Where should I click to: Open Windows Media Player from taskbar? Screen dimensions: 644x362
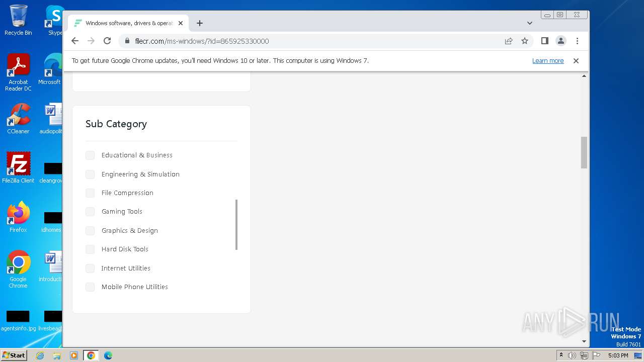pyautogui.click(x=74, y=355)
